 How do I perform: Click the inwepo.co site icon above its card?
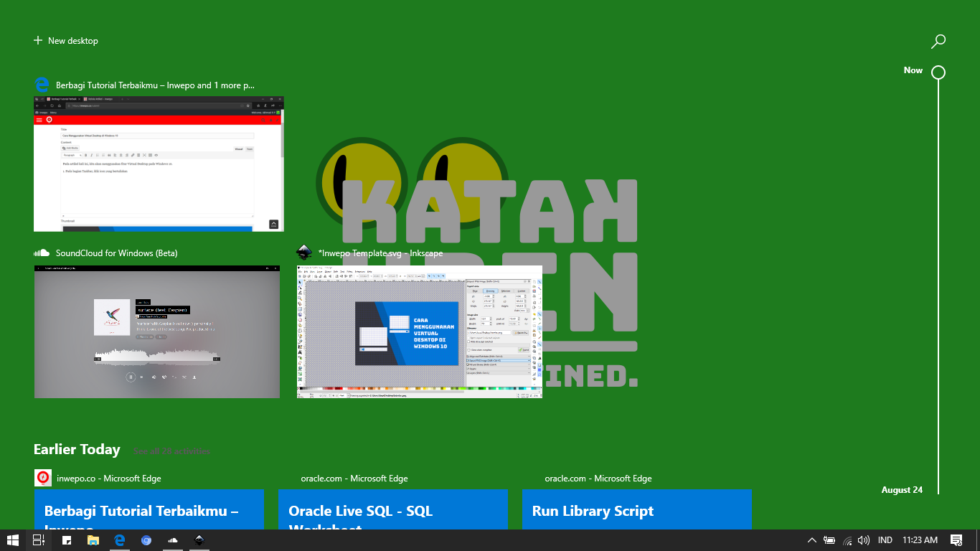pos(43,478)
